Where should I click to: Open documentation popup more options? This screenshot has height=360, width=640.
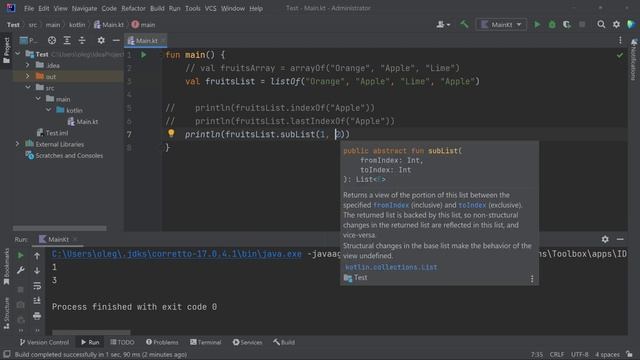pyautogui.click(x=532, y=279)
